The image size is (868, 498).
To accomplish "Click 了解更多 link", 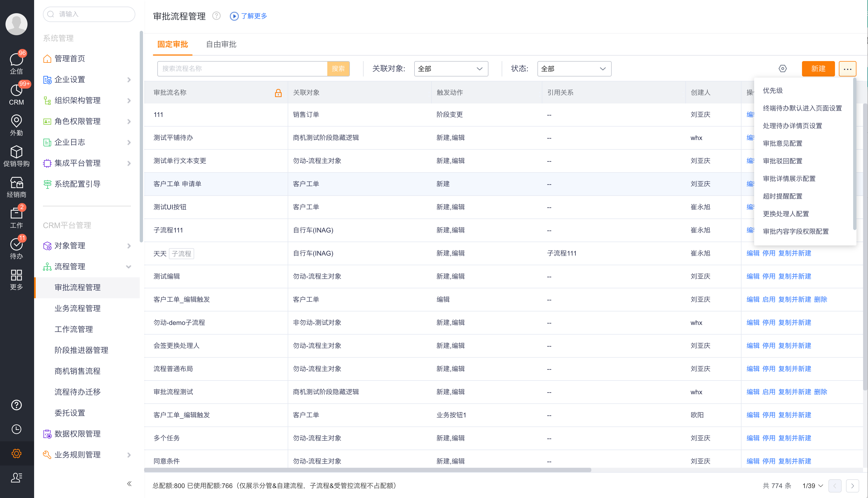I will pos(254,16).
